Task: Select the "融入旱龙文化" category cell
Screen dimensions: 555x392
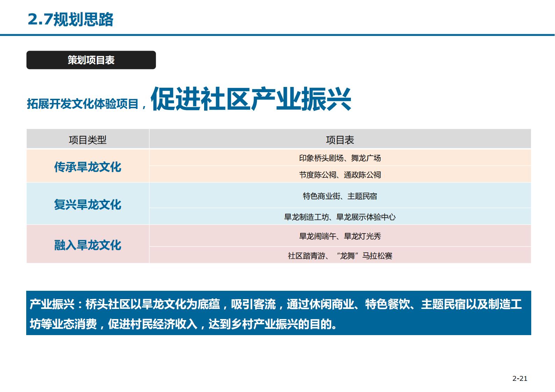Action: [x=88, y=244]
